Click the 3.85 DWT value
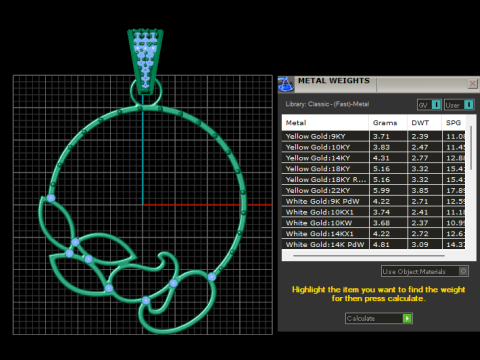 coord(420,190)
